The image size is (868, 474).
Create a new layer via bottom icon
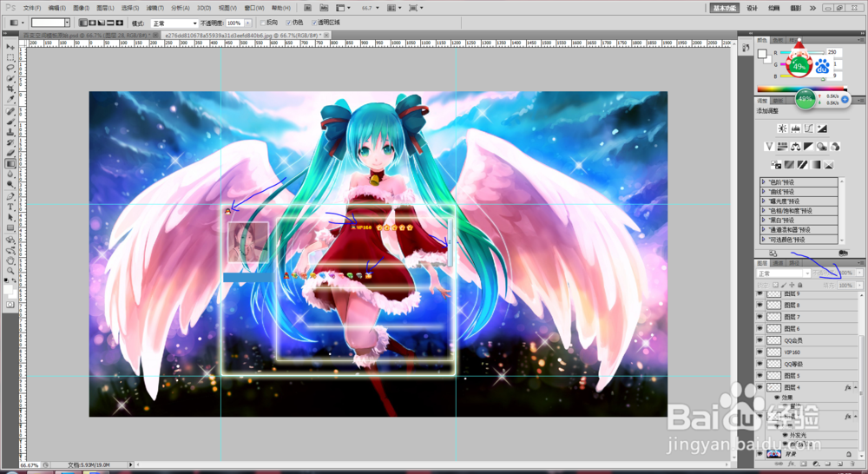[x=839, y=464]
